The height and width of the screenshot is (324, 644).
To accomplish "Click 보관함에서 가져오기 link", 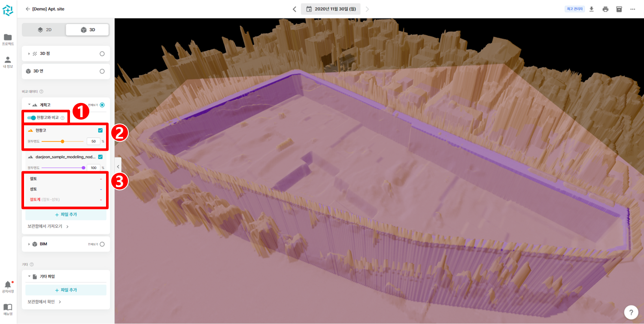I will 48,226.
